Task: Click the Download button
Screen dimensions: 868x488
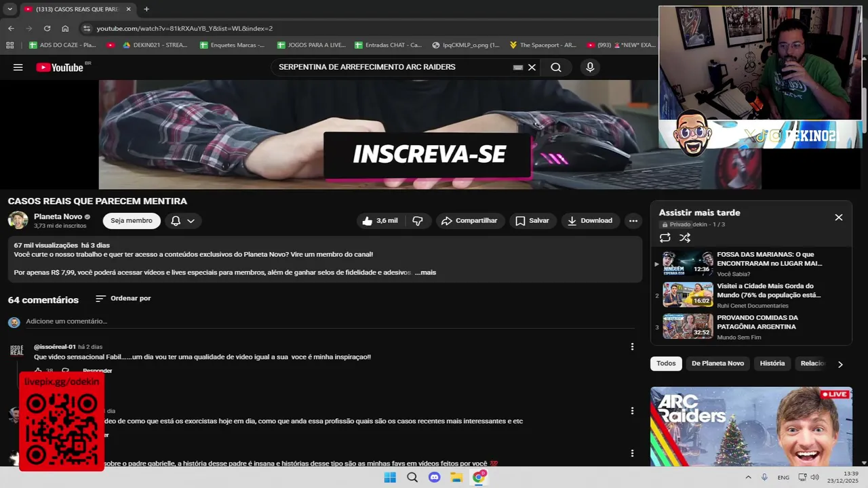Action: click(x=590, y=220)
